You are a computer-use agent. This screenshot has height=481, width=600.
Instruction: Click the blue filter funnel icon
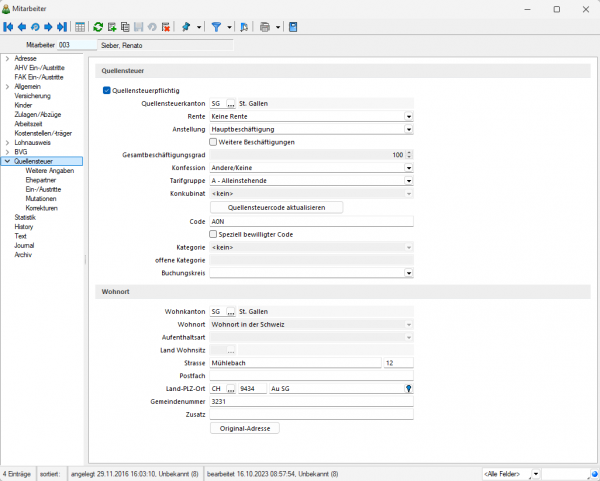217,27
